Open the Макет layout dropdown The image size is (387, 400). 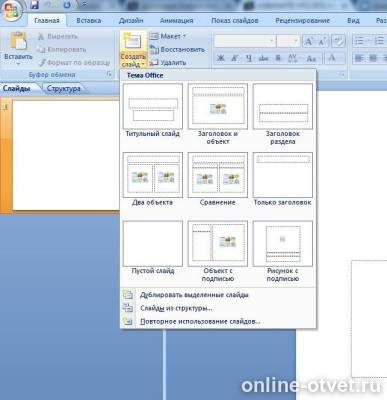[168, 36]
